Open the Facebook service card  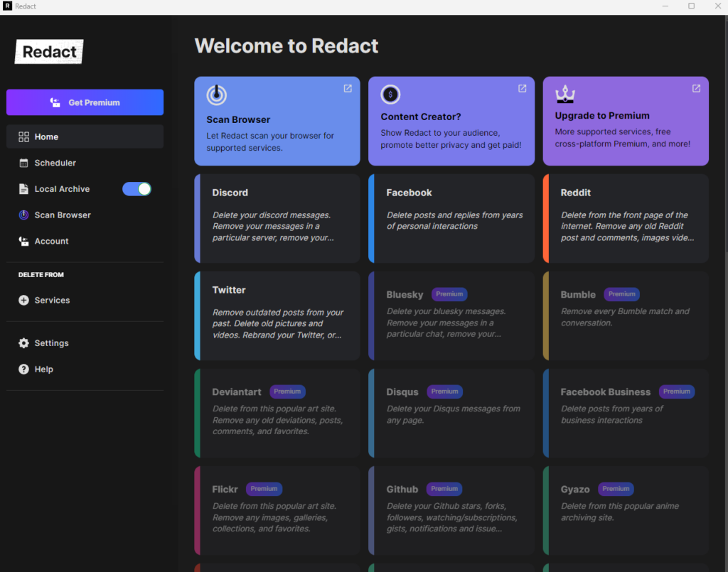point(451,219)
